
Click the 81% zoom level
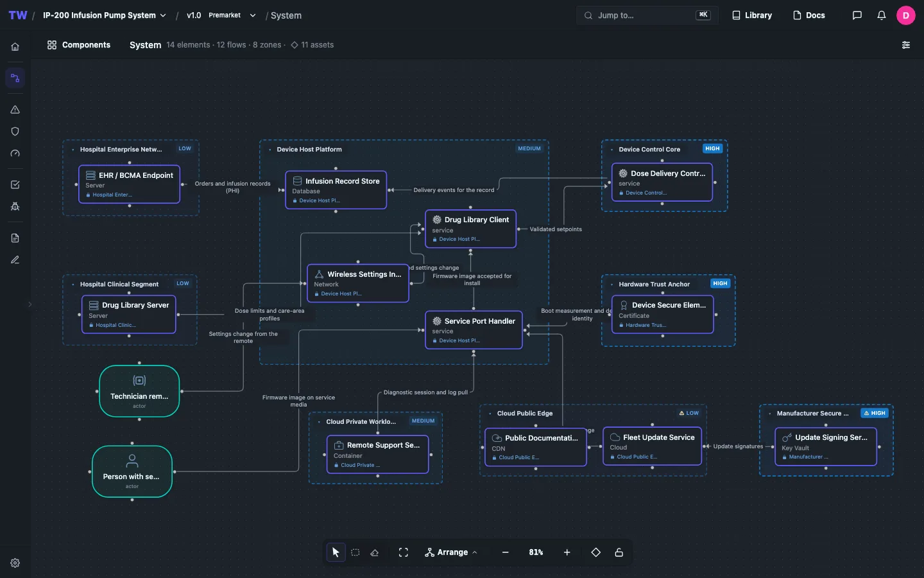pos(536,552)
